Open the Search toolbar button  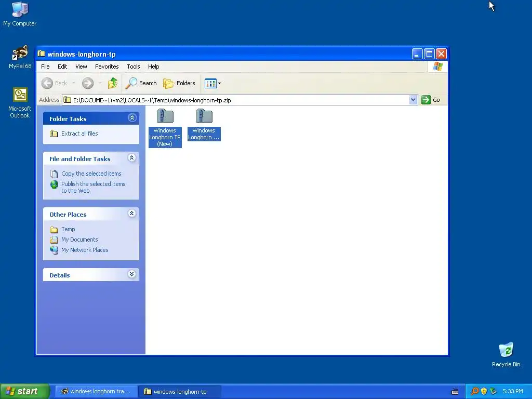(141, 83)
